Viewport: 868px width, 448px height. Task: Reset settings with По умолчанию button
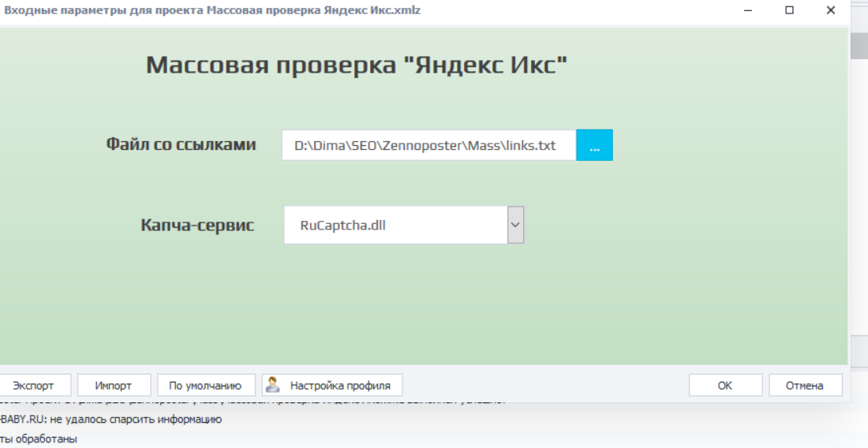pyautogui.click(x=205, y=386)
